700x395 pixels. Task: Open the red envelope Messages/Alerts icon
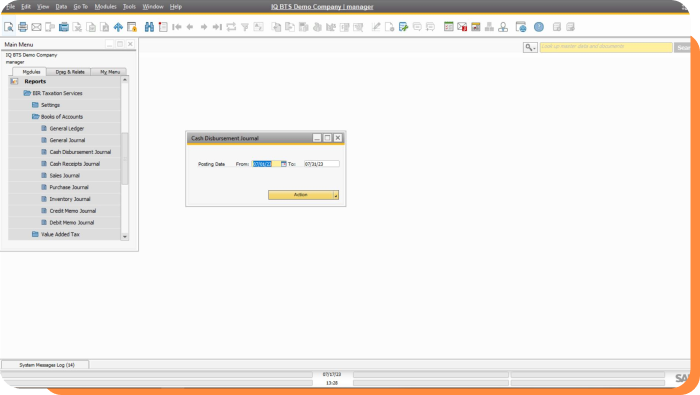[x=462, y=27]
